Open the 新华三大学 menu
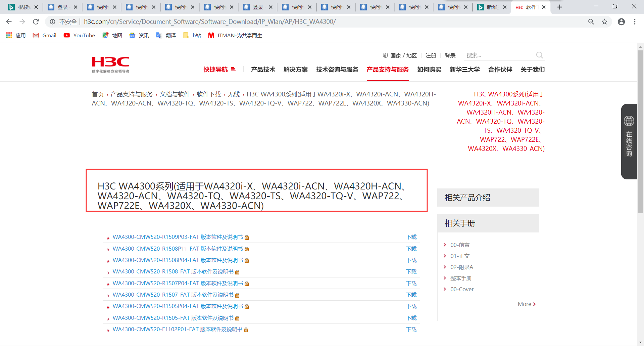This screenshot has width=644, height=346. coord(465,70)
